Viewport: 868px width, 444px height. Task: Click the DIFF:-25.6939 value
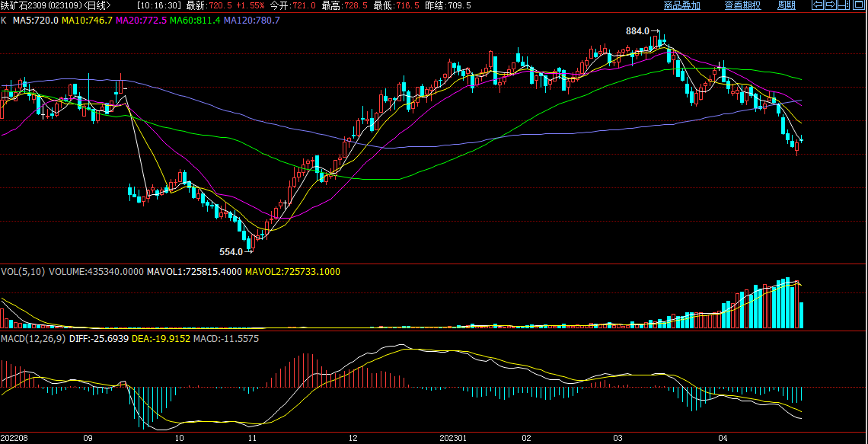click(x=98, y=337)
